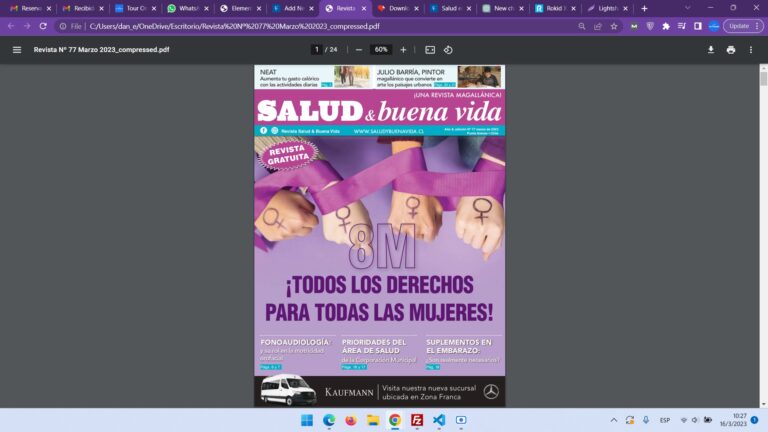This screenshot has height=432, width=768.
Task: Print the PDF document
Action: [x=731, y=49]
